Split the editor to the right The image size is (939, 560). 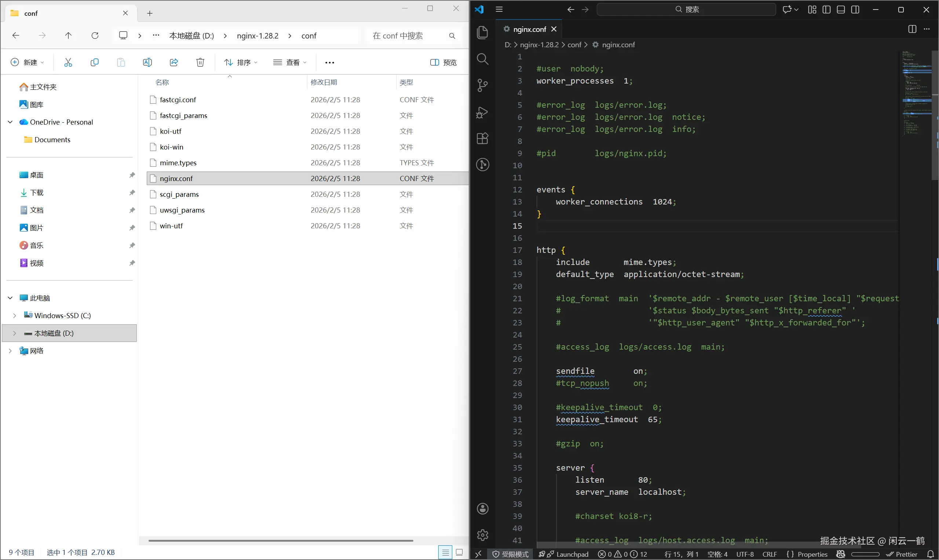tap(912, 29)
